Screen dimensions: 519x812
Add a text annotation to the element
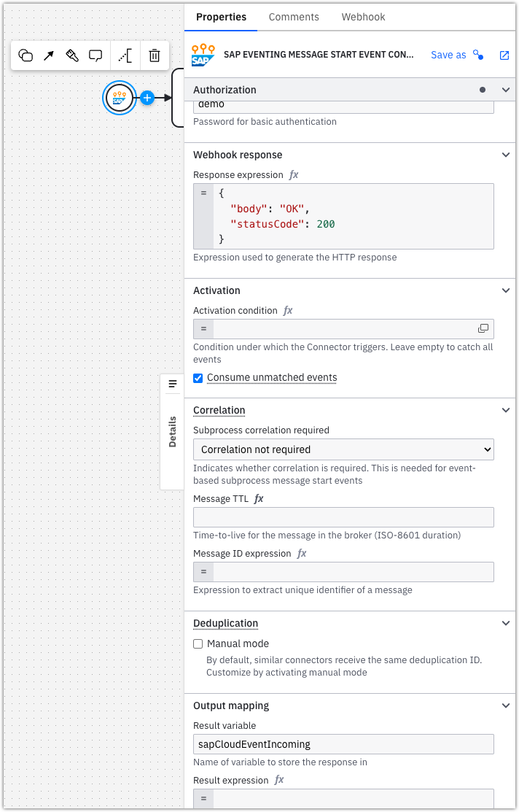[x=125, y=55]
